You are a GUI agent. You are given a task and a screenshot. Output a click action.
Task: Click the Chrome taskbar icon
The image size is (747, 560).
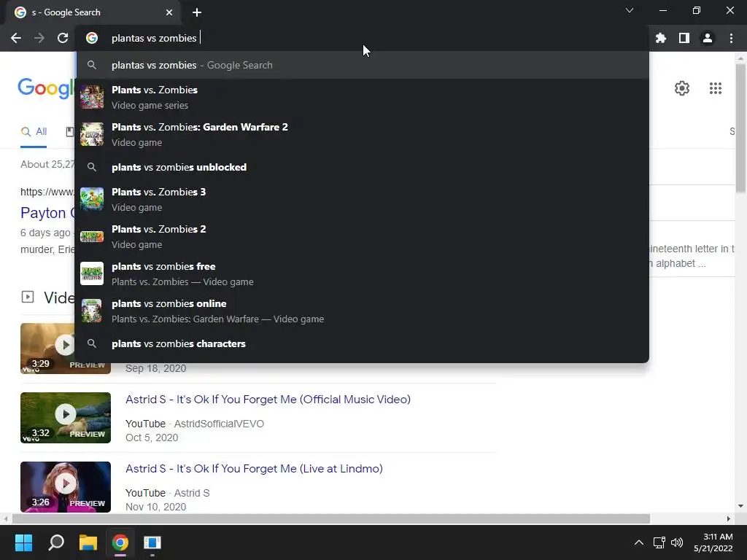(120, 542)
